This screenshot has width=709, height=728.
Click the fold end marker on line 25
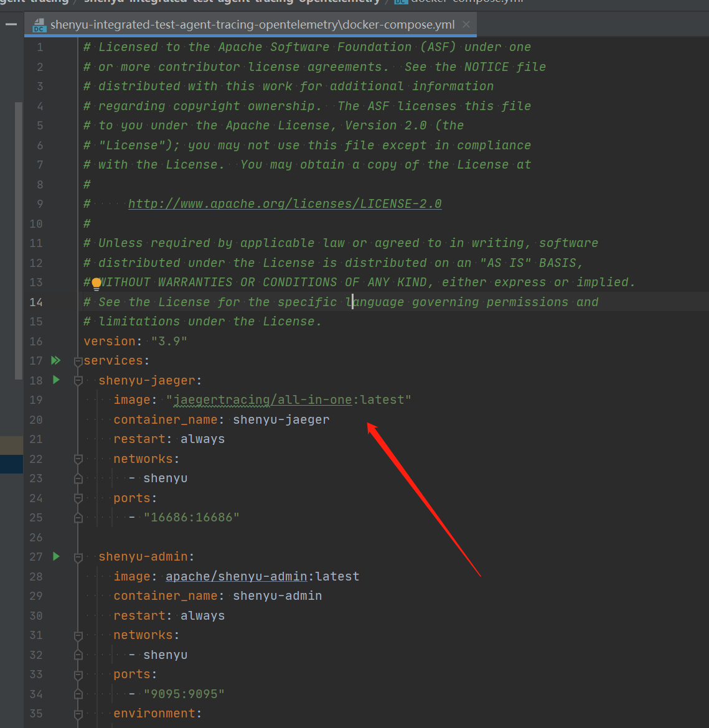[x=78, y=518]
